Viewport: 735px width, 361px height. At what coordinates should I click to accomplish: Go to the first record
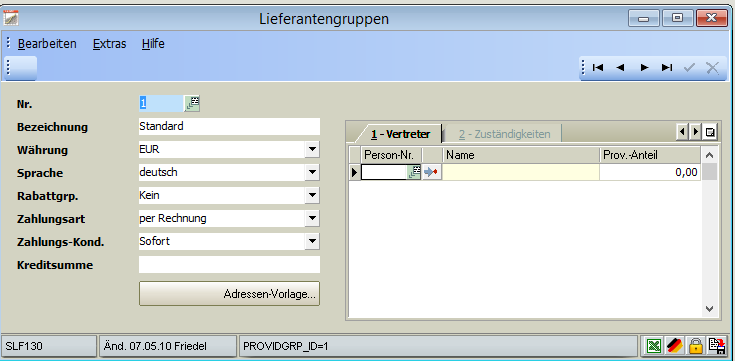click(598, 68)
